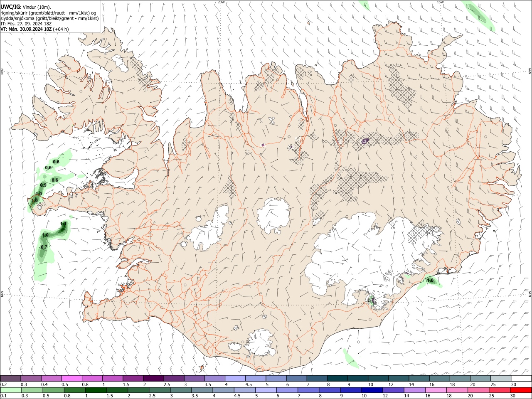The height and width of the screenshot is (399, 532).
Task: Pick the lower scale swatch starting at 2.5
Action: [160, 390]
